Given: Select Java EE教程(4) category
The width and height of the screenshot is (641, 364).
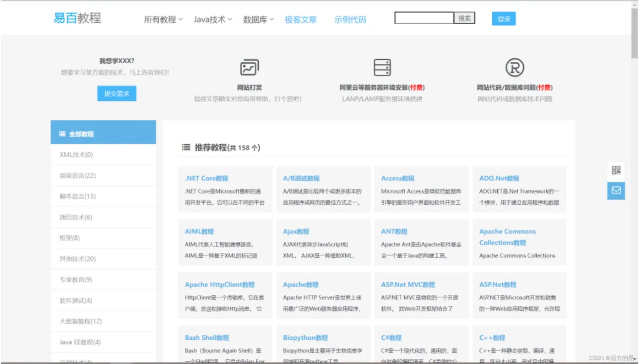Looking at the screenshot, I should pyautogui.click(x=103, y=342).
